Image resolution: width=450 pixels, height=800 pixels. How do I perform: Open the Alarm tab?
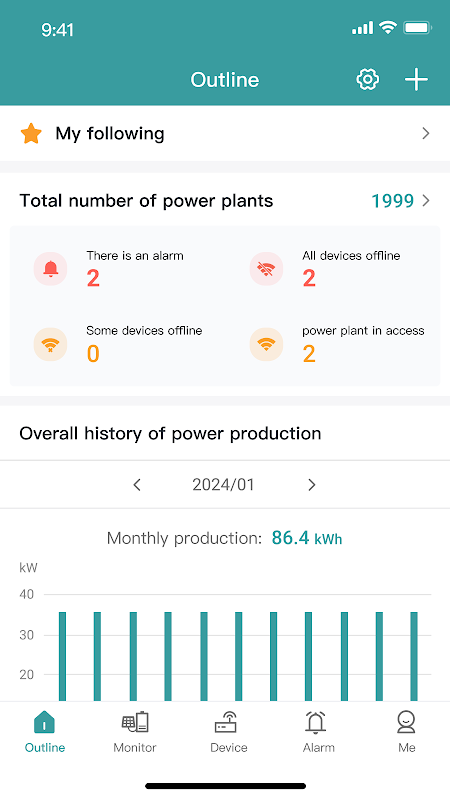(318, 732)
